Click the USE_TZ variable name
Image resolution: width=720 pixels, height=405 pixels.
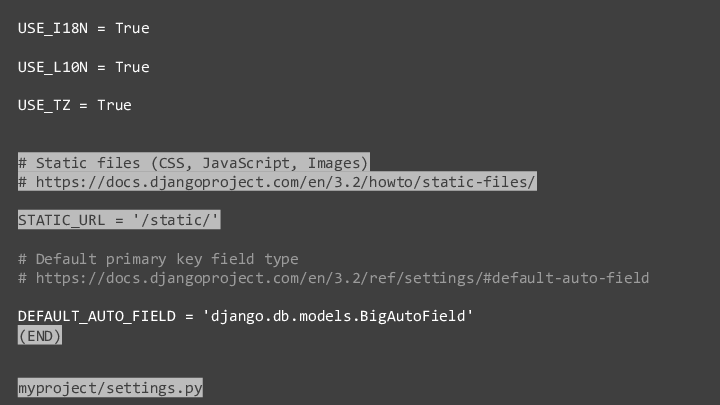pos(44,106)
